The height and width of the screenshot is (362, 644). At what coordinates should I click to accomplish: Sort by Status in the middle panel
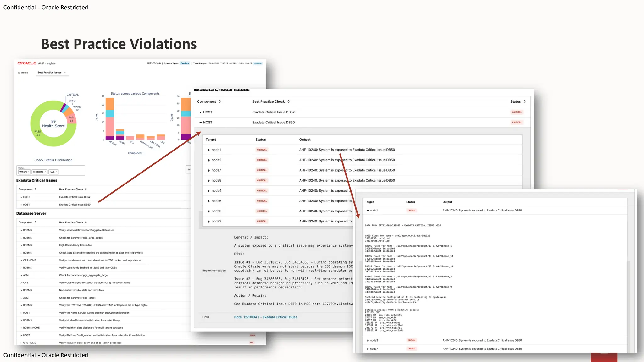[x=525, y=101]
